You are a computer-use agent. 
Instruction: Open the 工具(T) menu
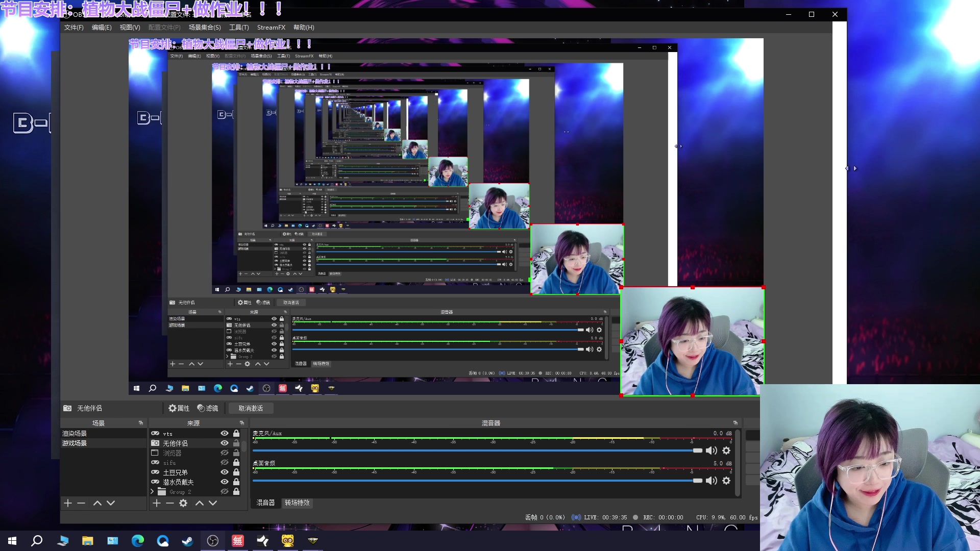click(x=239, y=28)
